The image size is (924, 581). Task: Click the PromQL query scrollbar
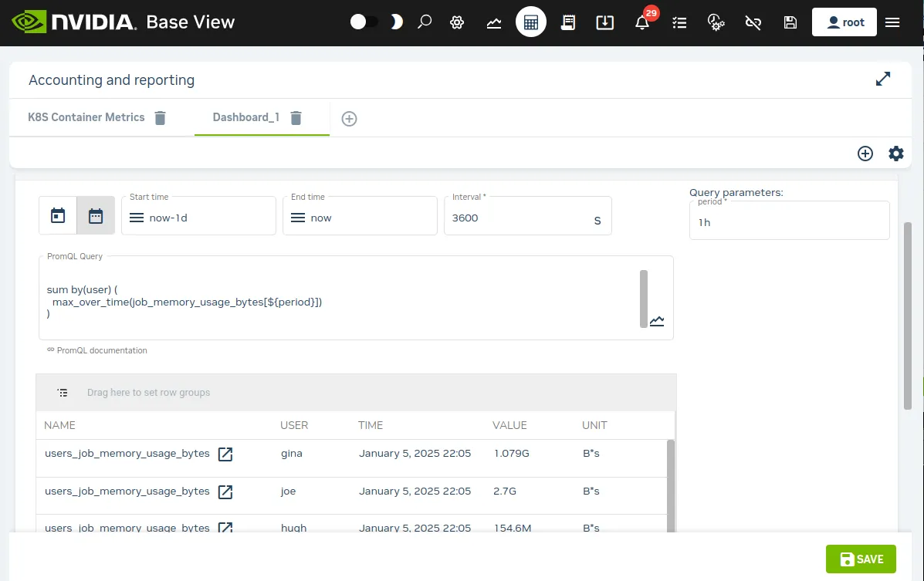click(644, 299)
